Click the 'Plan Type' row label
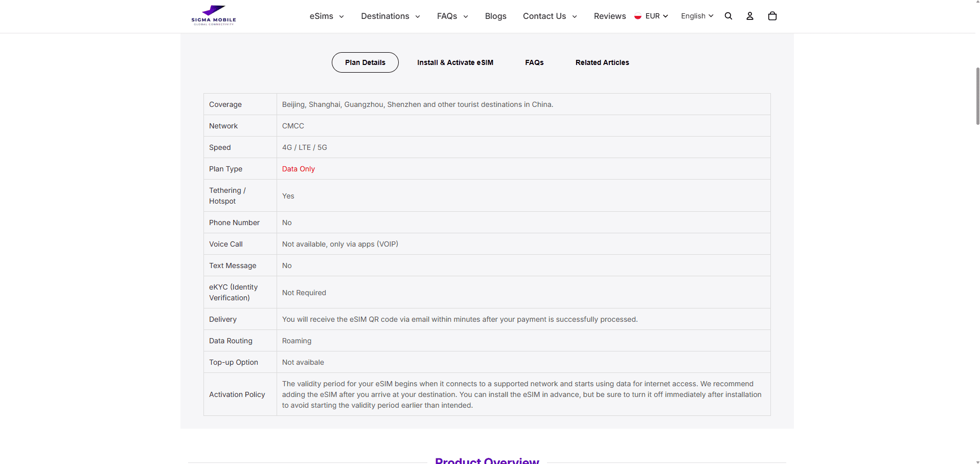 coord(225,169)
